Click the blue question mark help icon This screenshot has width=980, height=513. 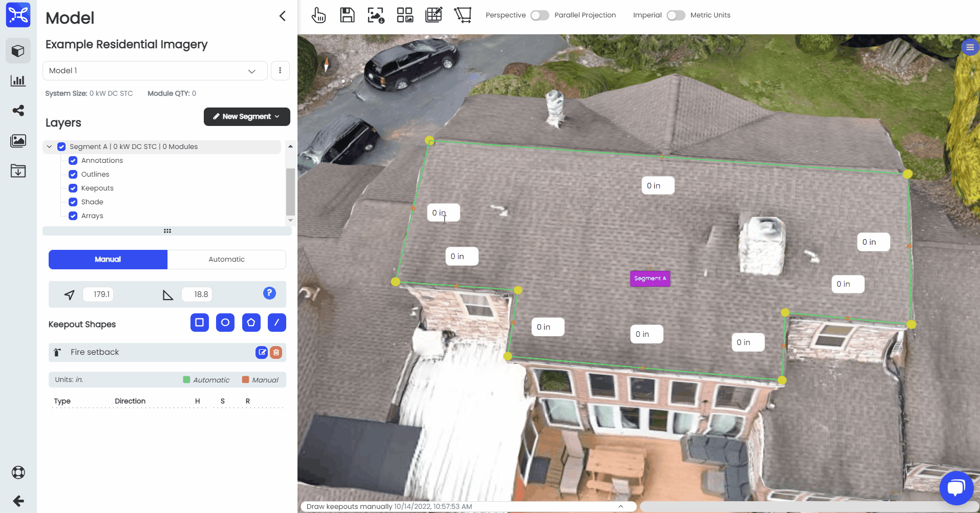pyautogui.click(x=269, y=293)
